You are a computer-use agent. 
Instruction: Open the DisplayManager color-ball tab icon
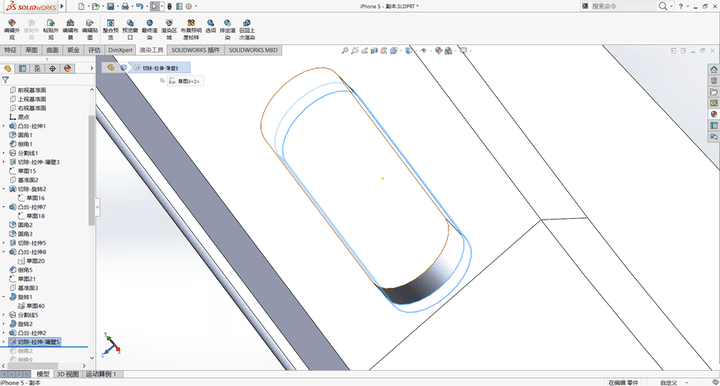[x=68, y=68]
